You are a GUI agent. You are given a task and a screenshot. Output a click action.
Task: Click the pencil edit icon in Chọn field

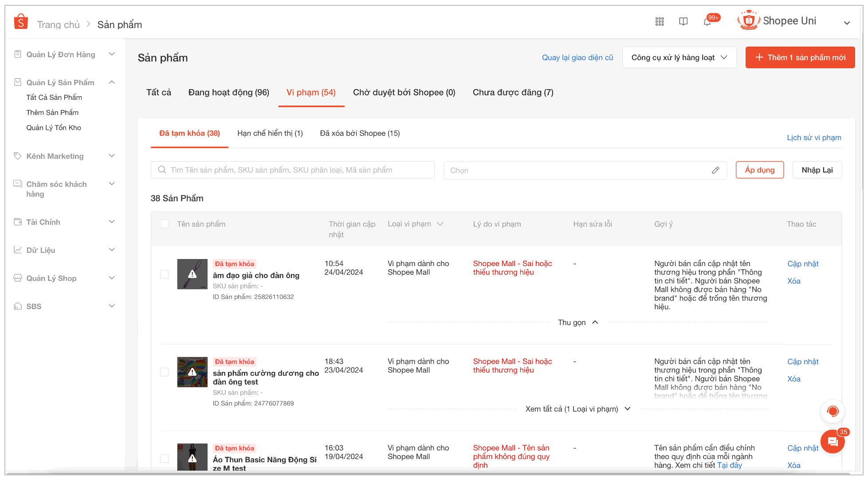click(x=715, y=170)
